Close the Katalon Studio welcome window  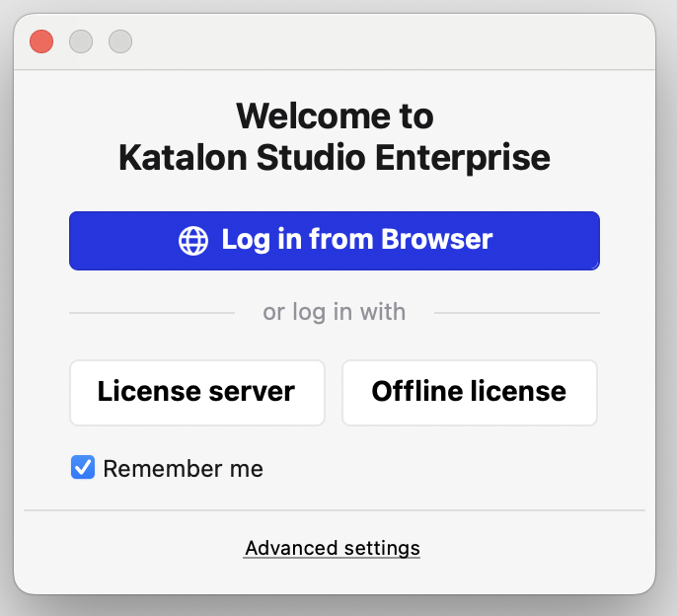point(41,41)
